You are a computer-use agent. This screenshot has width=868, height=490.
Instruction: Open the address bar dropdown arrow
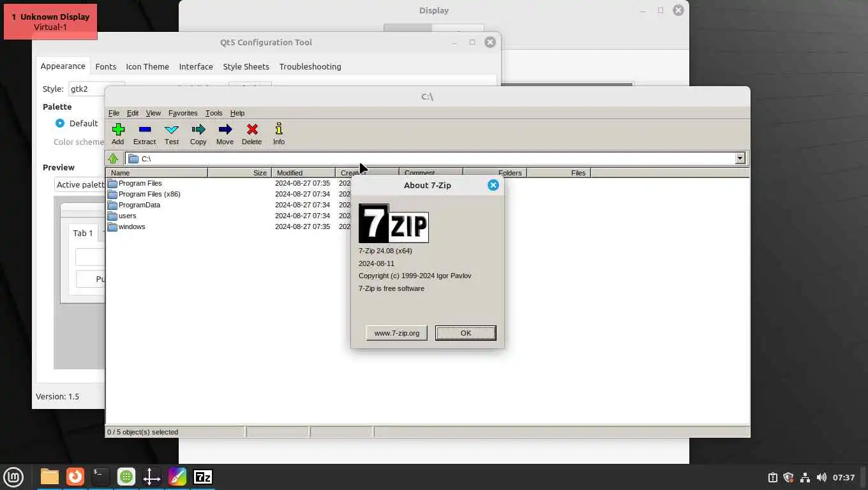pyautogui.click(x=740, y=158)
